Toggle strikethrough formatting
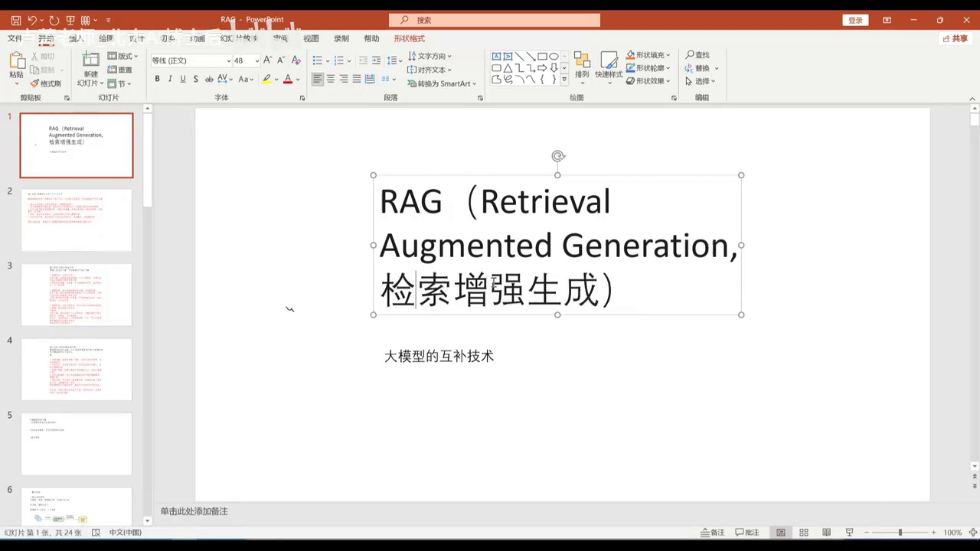The height and width of the screenshot is (551, 980). click(x=209, y=79)
